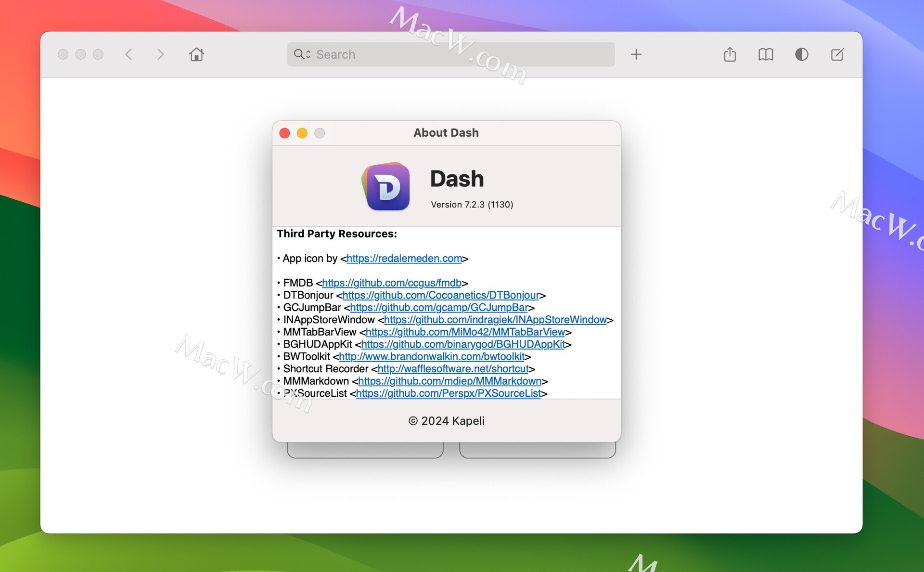
Task: Visit the redalemeden.com app icon link
Action: tap(403, 259)
